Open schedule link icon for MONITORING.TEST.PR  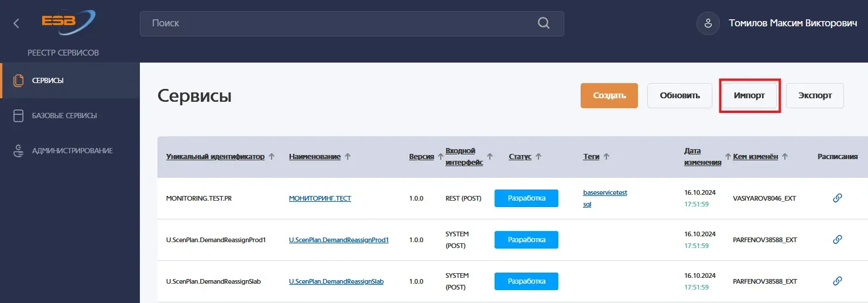pyautogui.click(x=838, y=198)
